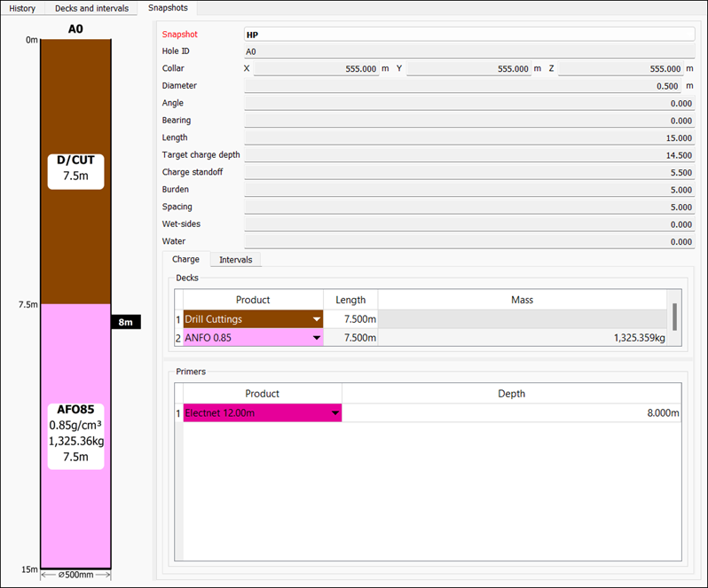Click the Spacing value field

469,207
